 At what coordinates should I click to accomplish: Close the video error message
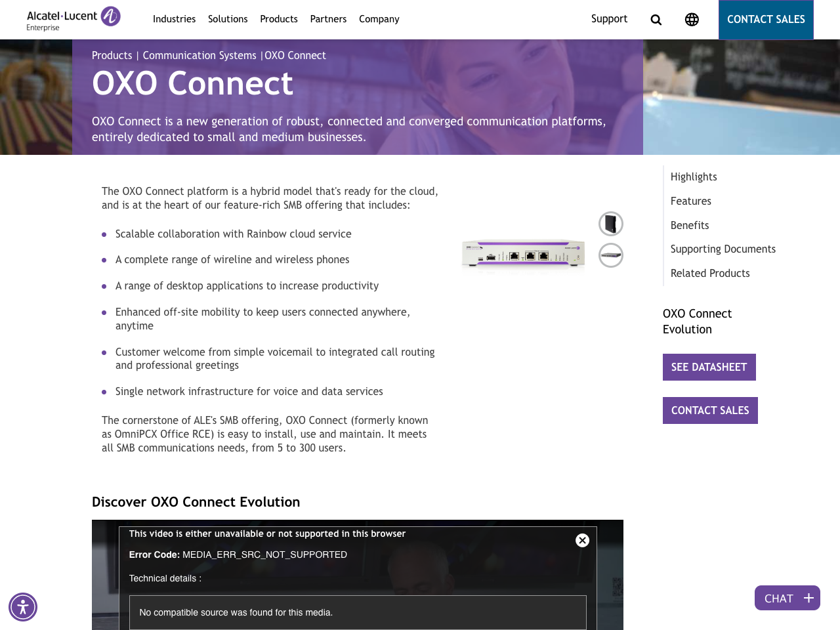tap(582, 540)
